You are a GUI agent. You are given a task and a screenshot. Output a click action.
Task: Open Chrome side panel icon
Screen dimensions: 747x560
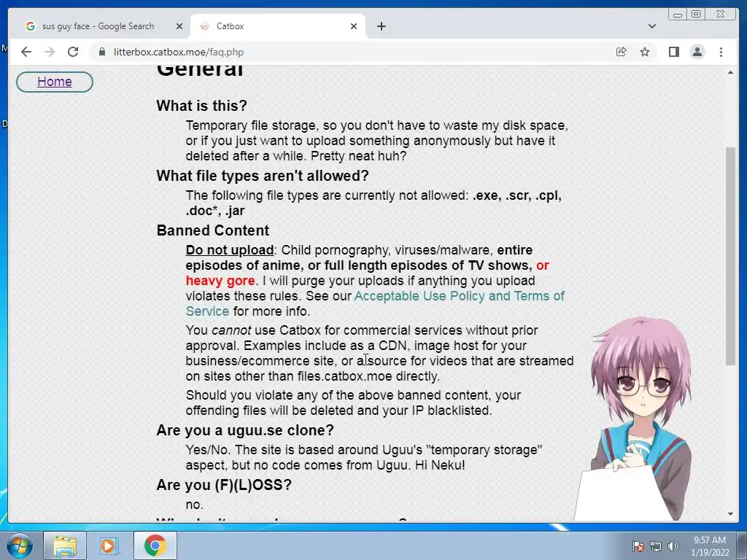pyautogui.click(x=673, y=52)
